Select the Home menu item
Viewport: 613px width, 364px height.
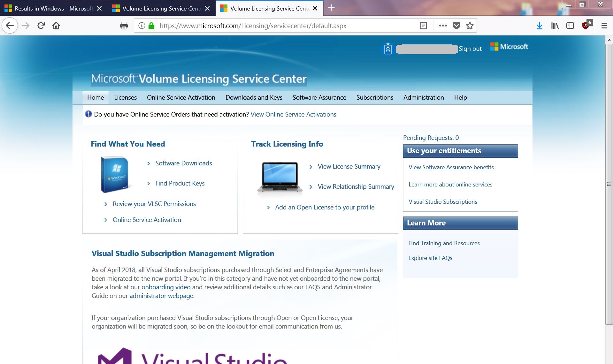click(96, 97)
